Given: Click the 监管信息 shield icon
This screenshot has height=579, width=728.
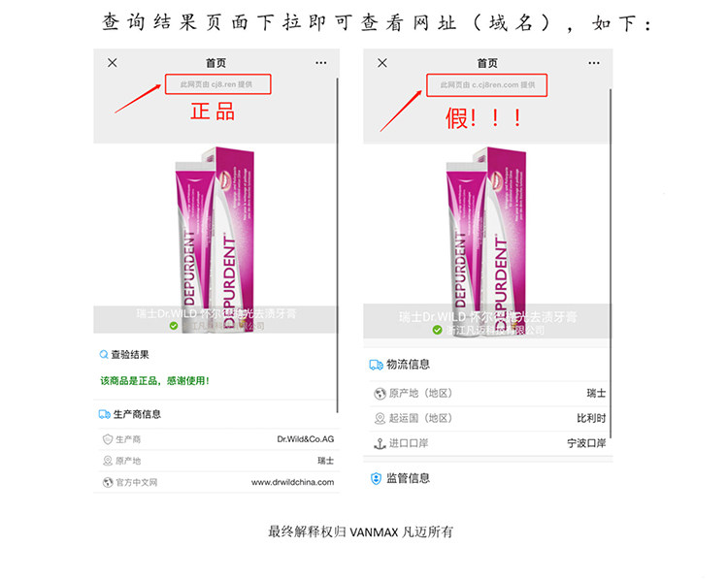Looking at the screenshot, I should click(376, 478).
